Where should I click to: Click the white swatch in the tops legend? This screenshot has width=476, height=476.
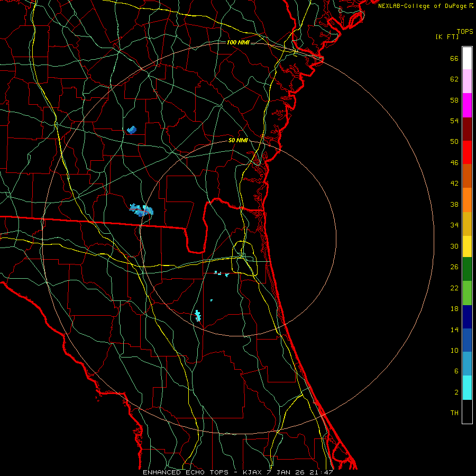coord(467,58)
